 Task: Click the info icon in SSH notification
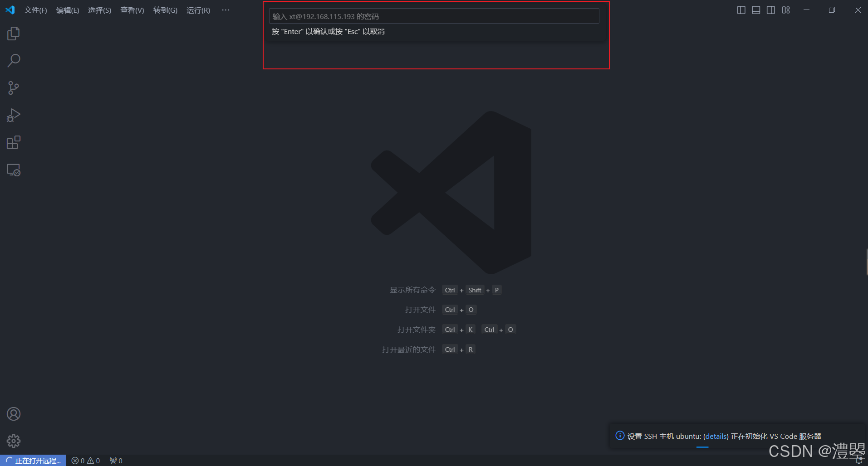[x=620, y=436]
